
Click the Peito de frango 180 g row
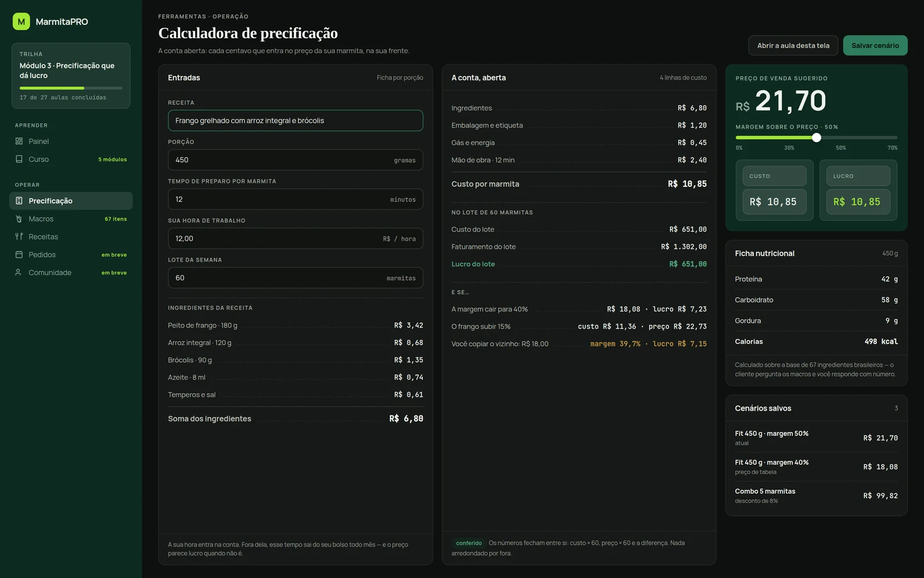coord(295,325)
